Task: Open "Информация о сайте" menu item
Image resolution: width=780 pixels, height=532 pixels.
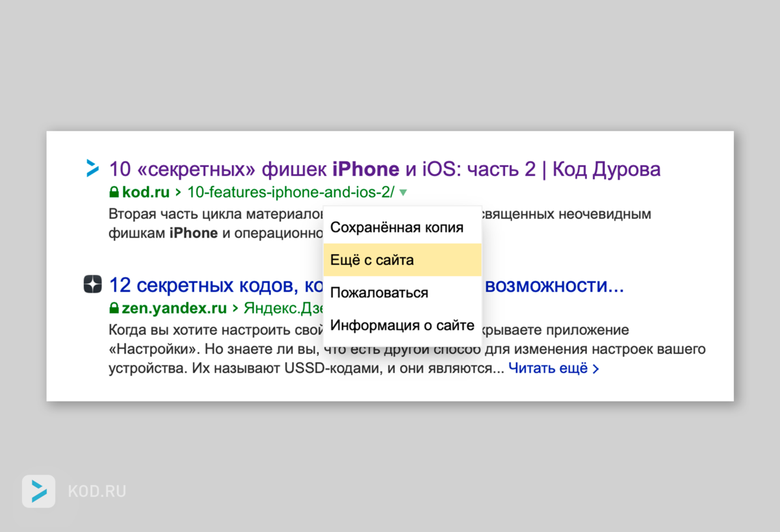Action: pyautogui.click(x=402, y=325)
